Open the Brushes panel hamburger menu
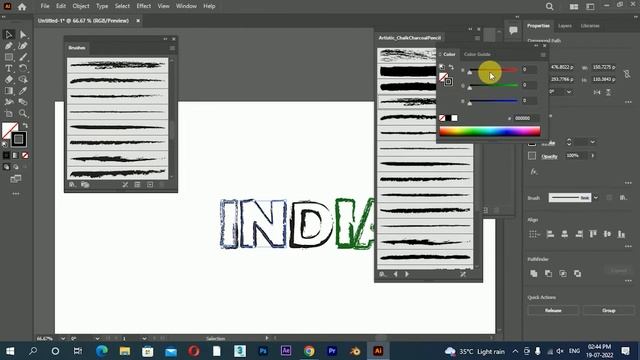The image size is (640, 360). [x=172, y=48]
